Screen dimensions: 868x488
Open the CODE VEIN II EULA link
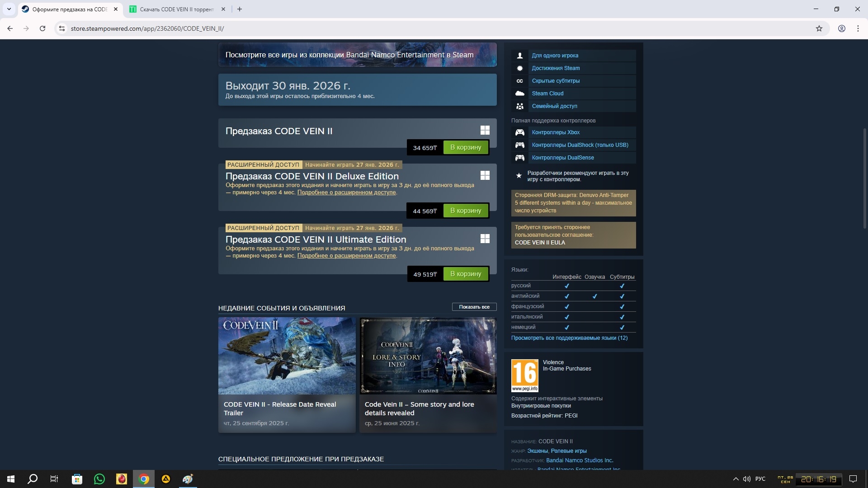click(540, 243)
